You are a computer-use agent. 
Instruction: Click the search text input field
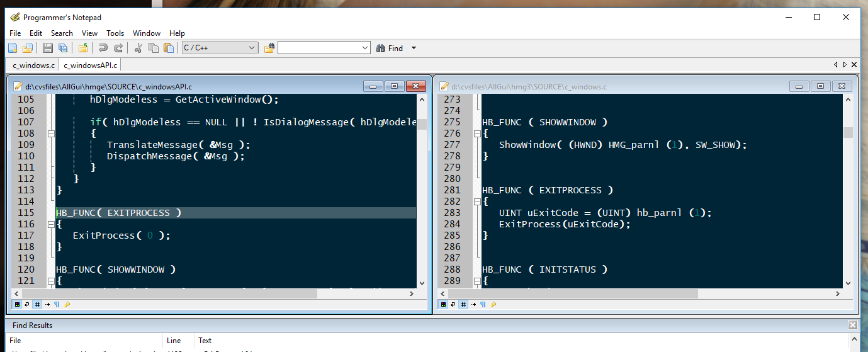(x=320, y=48)
